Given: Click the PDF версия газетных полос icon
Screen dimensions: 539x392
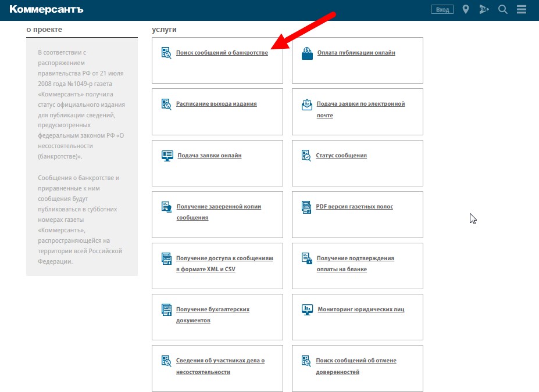Looking at the screenshot, I should point(306,207).
